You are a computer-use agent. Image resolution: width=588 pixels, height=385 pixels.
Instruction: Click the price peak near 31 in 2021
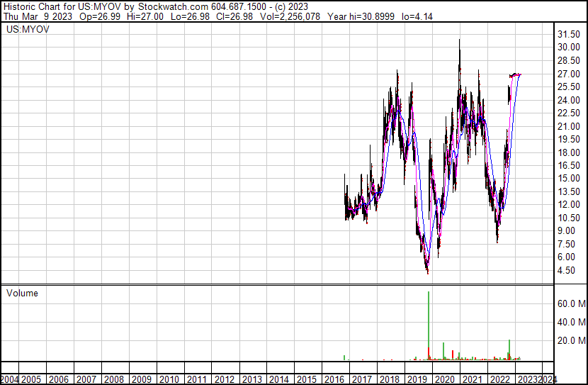tap(459, 40)
